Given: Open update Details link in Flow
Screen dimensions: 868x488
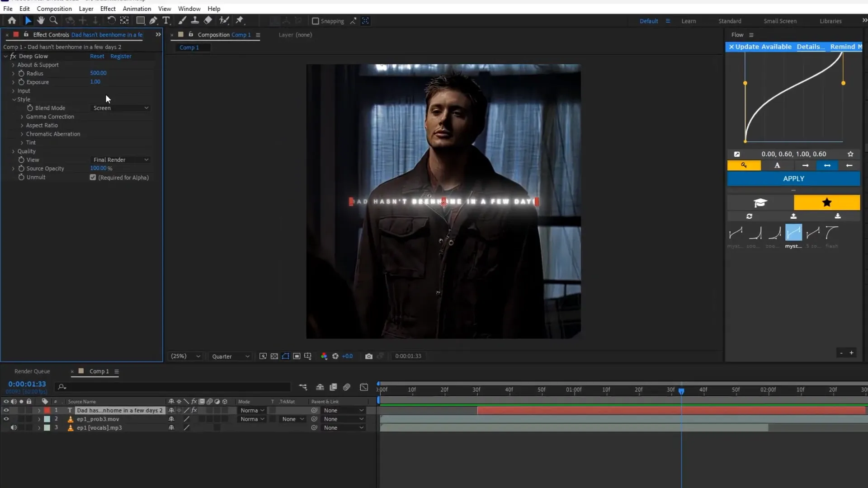Looking at the screenshot, I should [810, 47].
